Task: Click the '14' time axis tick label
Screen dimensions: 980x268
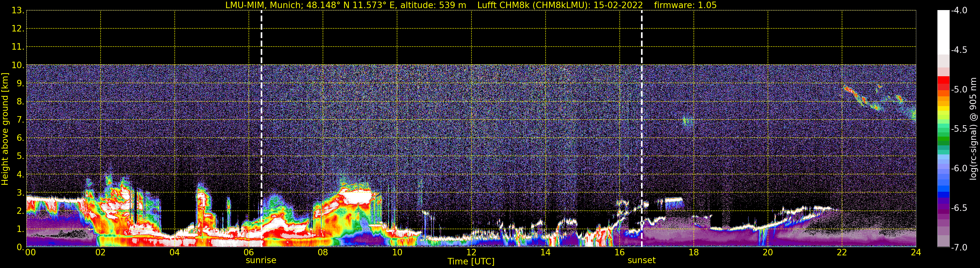Action: (x=545, y=252)
